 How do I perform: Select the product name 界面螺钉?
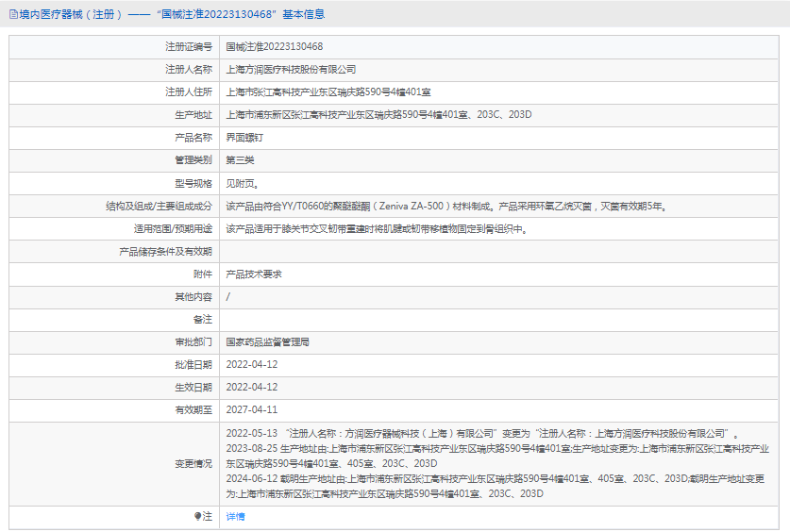pyautogui.click(x=244, y=138)
